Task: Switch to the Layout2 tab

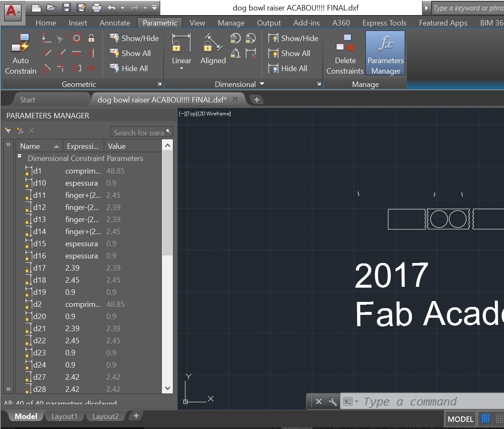Action: pos(105,416)
